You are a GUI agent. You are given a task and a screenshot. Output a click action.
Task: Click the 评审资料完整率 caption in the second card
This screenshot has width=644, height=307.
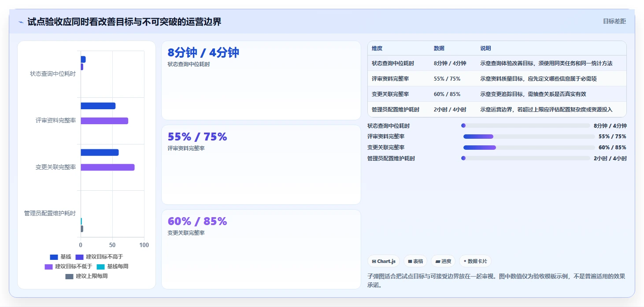pyautogui.click(x=186, y=148)
